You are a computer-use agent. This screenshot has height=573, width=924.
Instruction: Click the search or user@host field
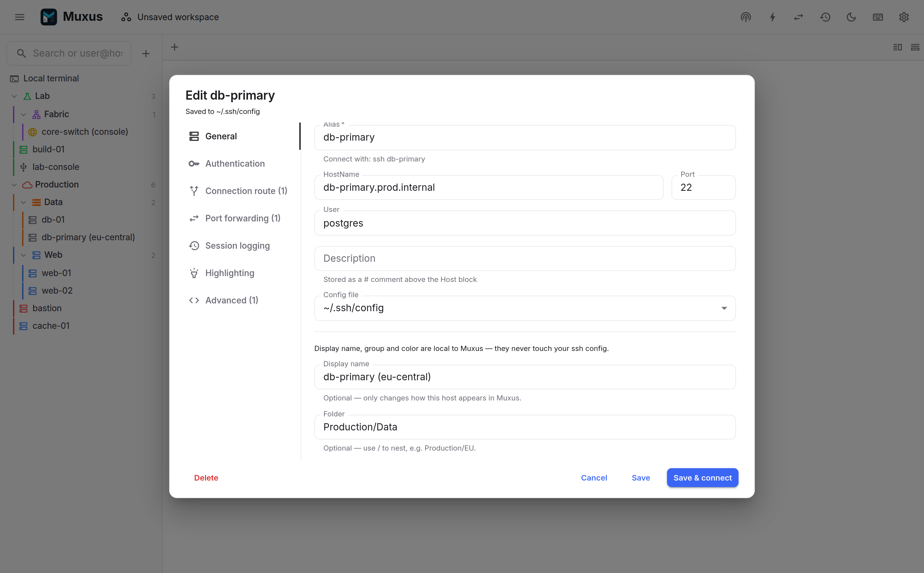click(x=69, y=53)
